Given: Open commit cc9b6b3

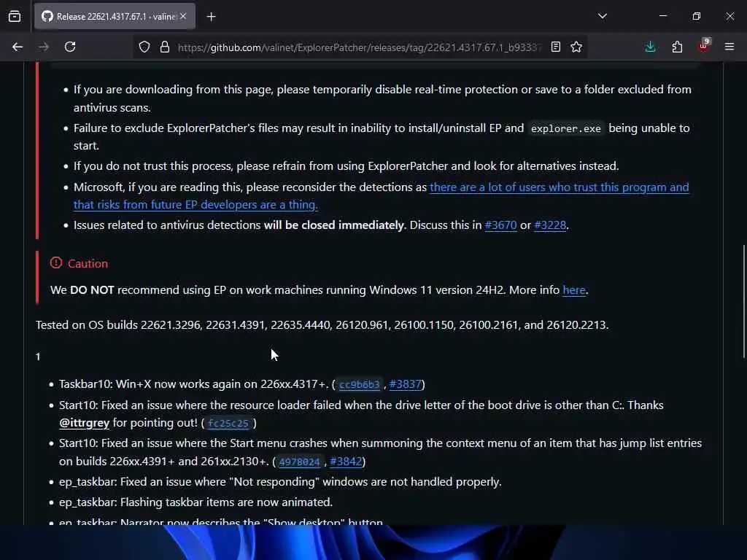Looking at the screenshot, I should [359, 384].
